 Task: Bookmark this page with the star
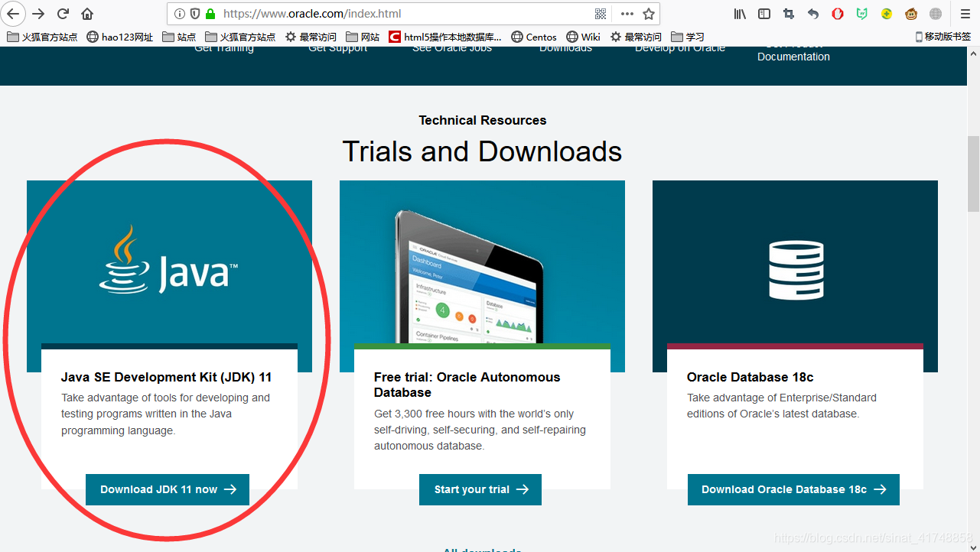coord(649,14)
